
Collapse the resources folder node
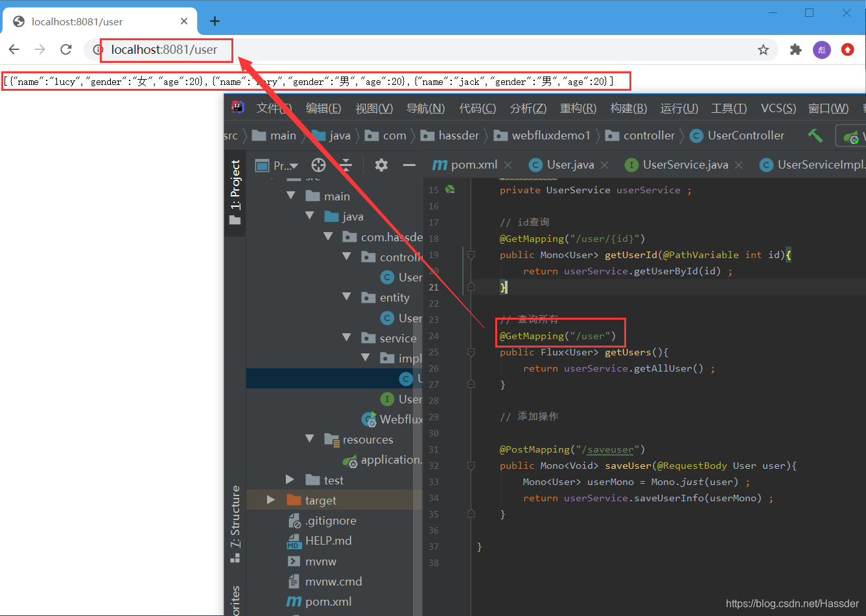point(310,439)
